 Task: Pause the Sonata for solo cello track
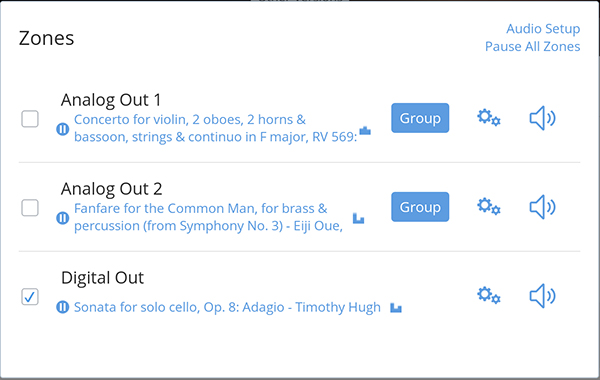[63, 307]
